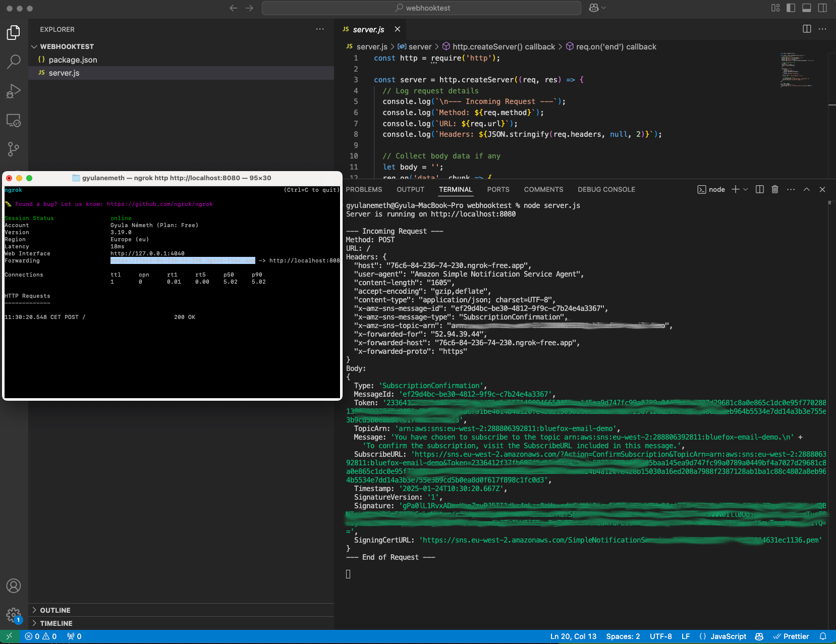Click the webhooktest search box at the top
Screen dimensions: 836x644
[421, 8]
